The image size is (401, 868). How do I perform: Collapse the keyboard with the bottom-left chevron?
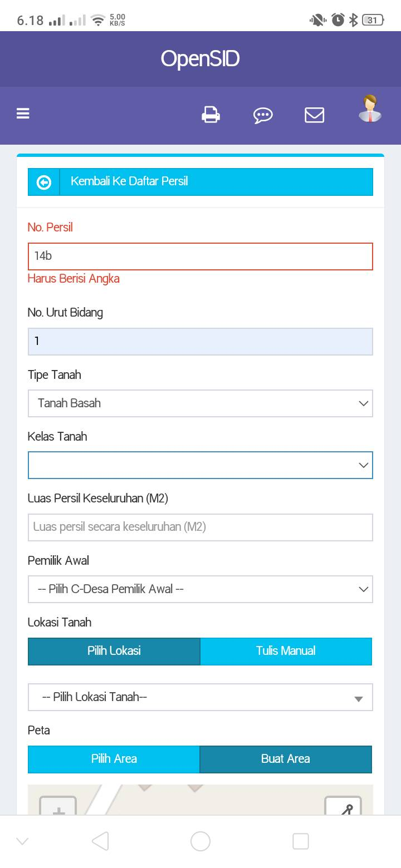[x=21, y=841]
